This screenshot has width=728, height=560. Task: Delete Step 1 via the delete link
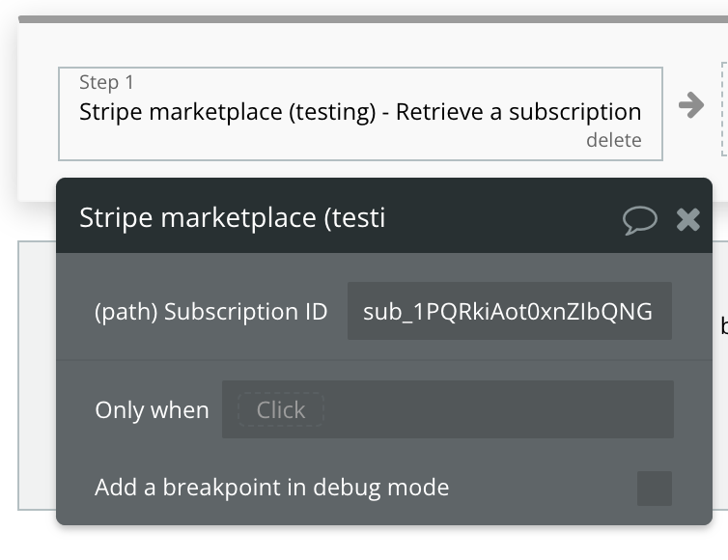(x=614, y=140)
